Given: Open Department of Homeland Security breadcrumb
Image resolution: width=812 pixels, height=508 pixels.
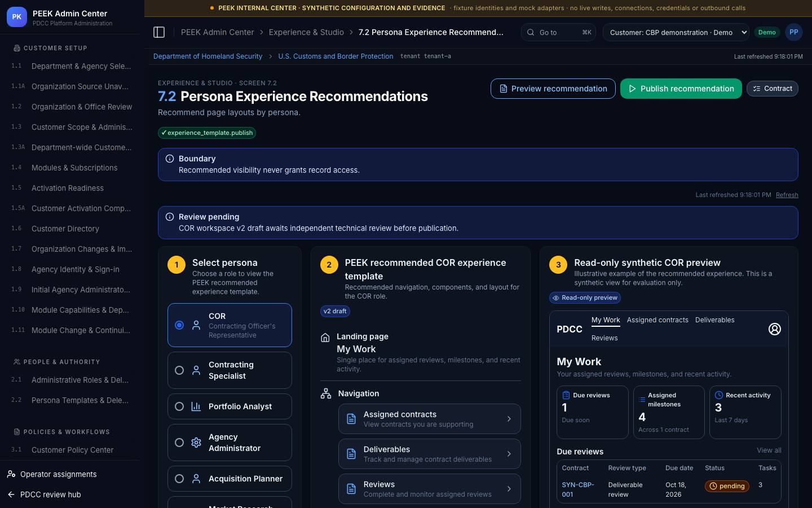Looking at the screenshot, I should [x=208, y=56].
